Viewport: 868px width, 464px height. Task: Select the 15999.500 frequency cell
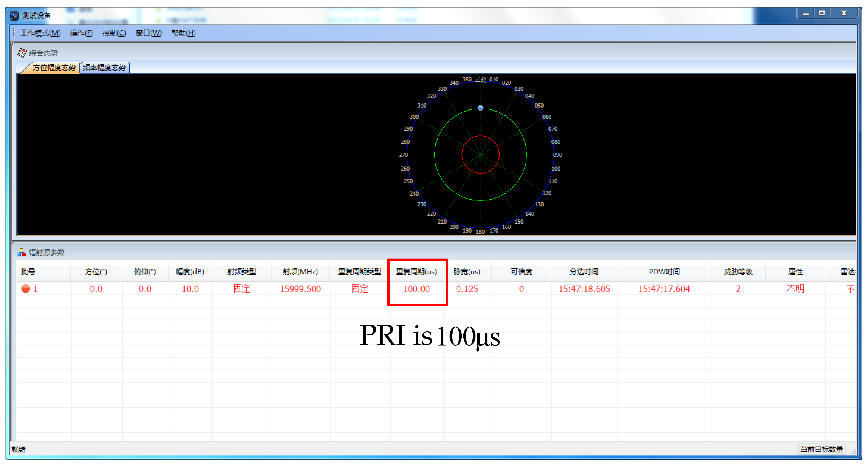point(300,289)
